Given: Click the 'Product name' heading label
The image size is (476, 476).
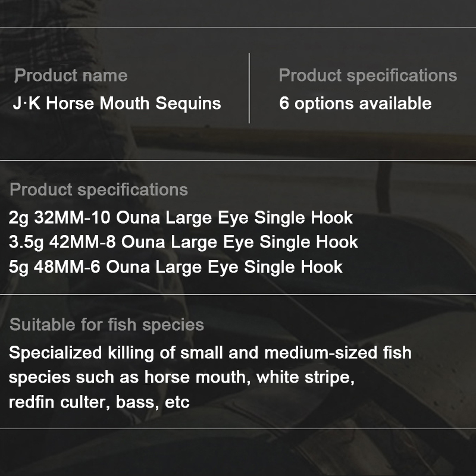Looking at the screenshot, I should tap(71, 76).
